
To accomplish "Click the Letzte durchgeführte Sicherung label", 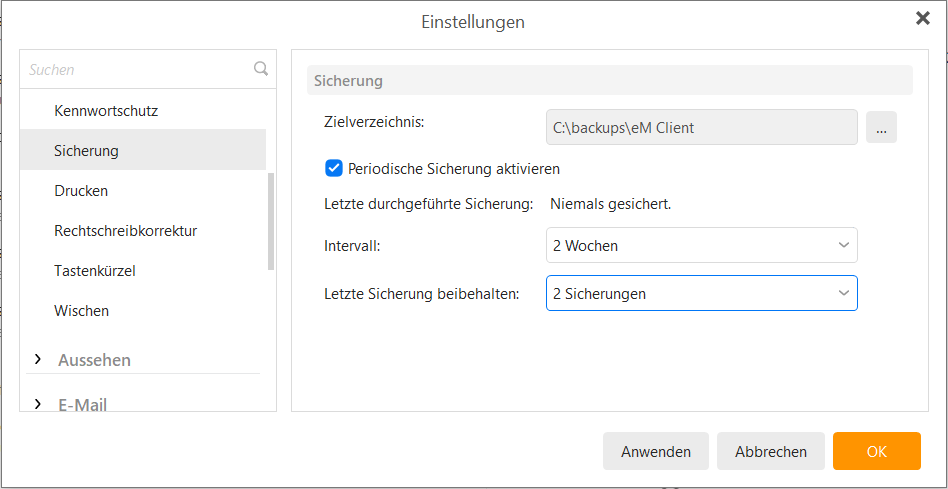I will 429,204.
